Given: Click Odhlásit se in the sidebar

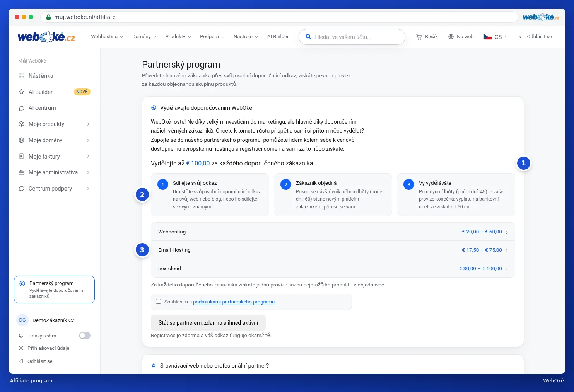Looking at the screenshot, I should (x=36, y=361).
